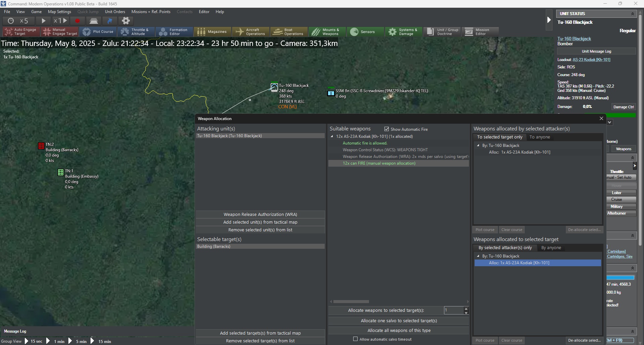Collapse By: Tu-160 Blackjack under selected target
The height and width of the screenshot is (345, 644).
478,256
